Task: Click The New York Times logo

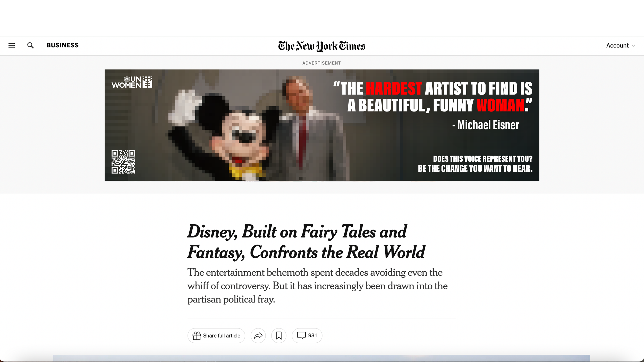Action: 321,46
